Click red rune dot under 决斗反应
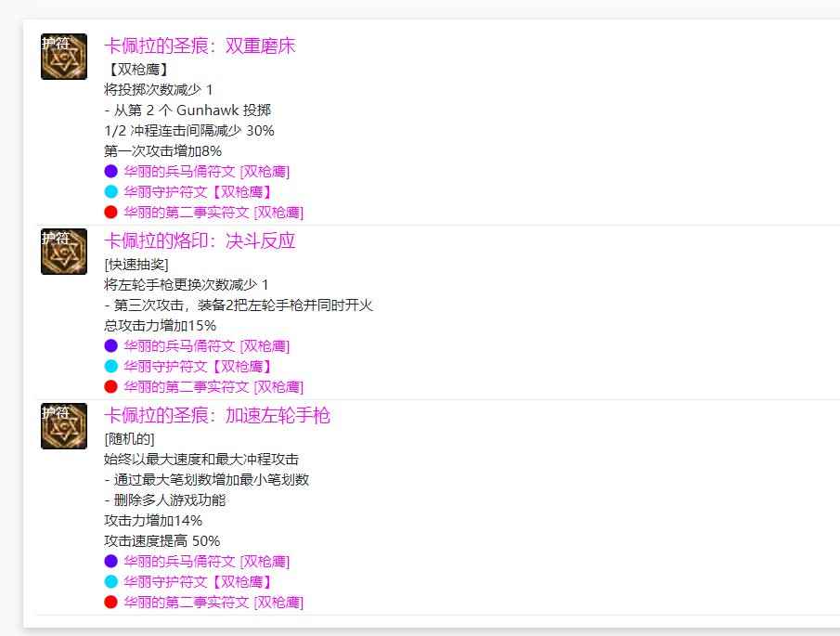This screenshot has width=840, height=636. (110, 386)
